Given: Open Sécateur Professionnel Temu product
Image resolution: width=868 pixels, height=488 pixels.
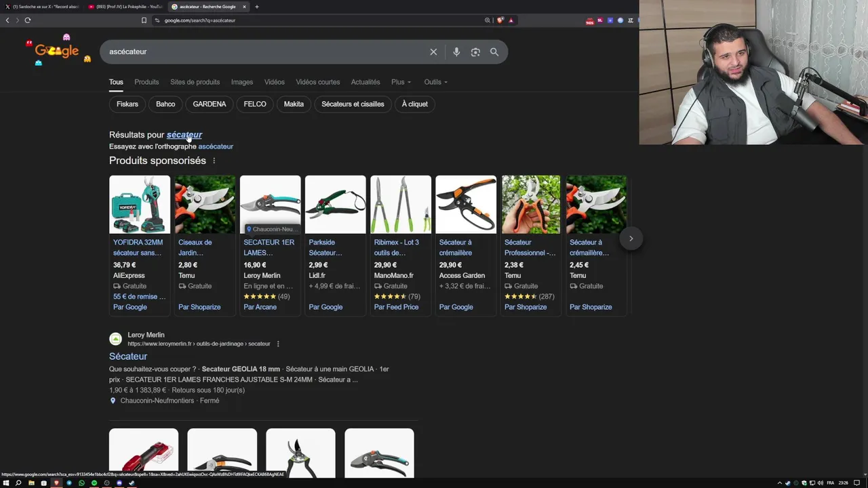Looking at the screenshot, I should [530, 247].
